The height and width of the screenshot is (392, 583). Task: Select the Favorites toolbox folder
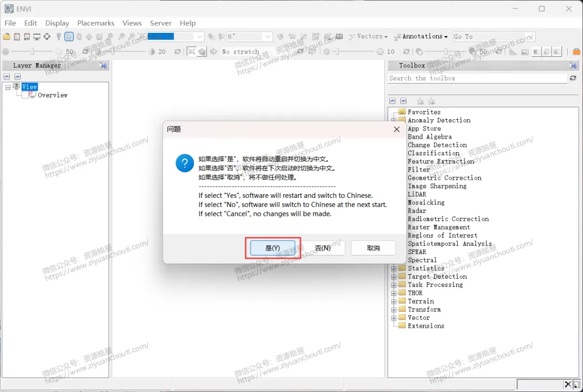coord(424,112)
